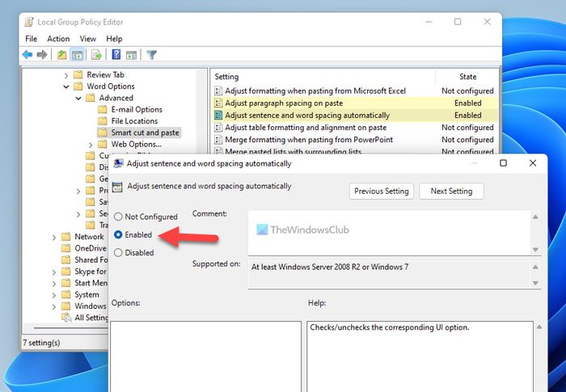Click the Previous Setting button
566x392 pixels.
381,191
